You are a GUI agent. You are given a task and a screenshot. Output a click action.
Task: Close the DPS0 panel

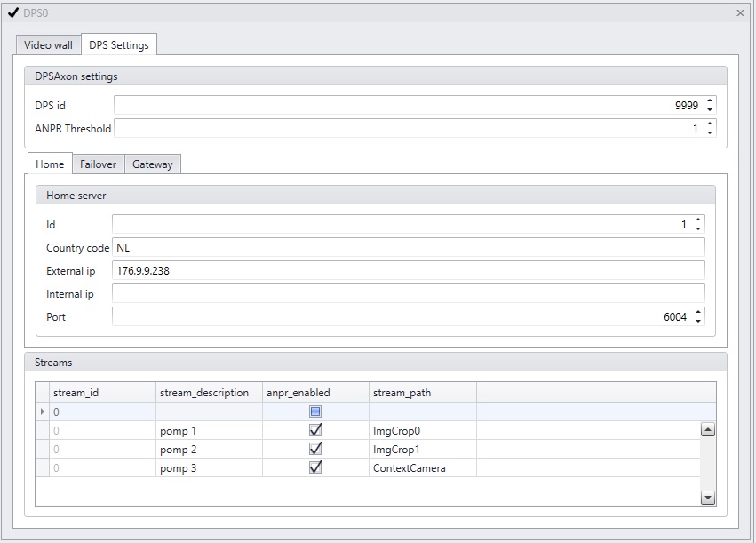tap(741, 13)
